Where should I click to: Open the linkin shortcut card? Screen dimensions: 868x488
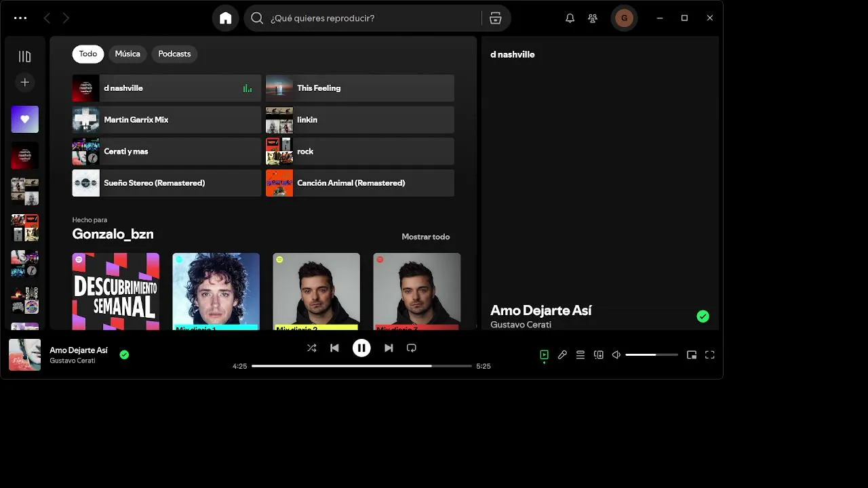(359, 119)
